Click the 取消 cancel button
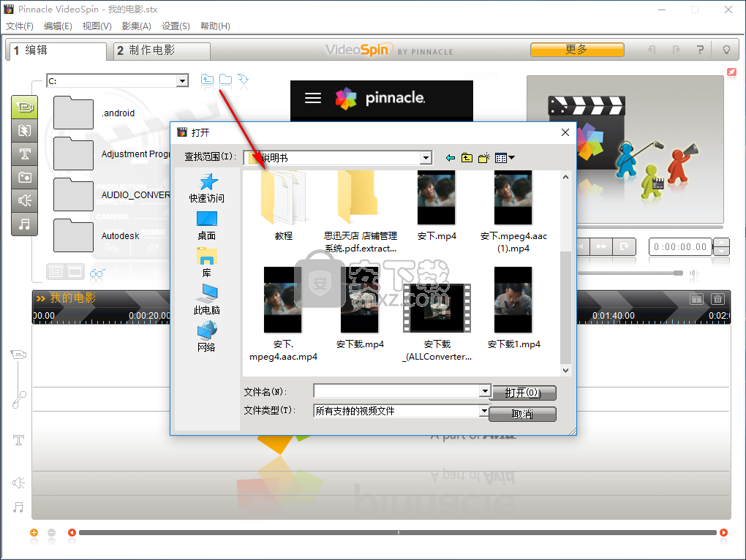The height and width of the screenshot is (560, 746). point(522,414)
